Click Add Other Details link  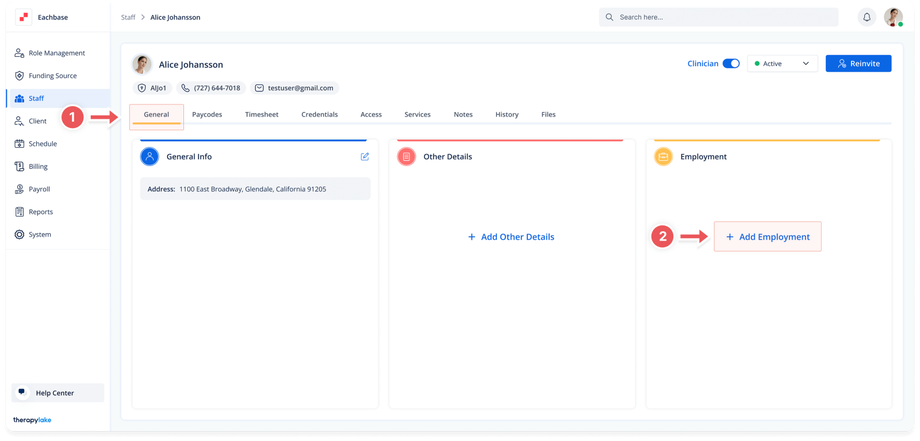[x=511, y=237]
